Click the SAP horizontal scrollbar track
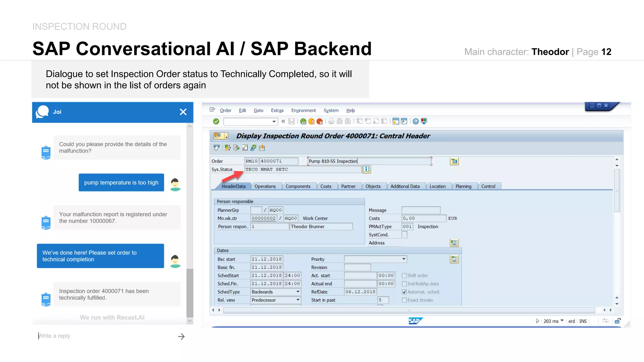The width and height of the screenshot is (644, 362). click(x=409, y=310)
